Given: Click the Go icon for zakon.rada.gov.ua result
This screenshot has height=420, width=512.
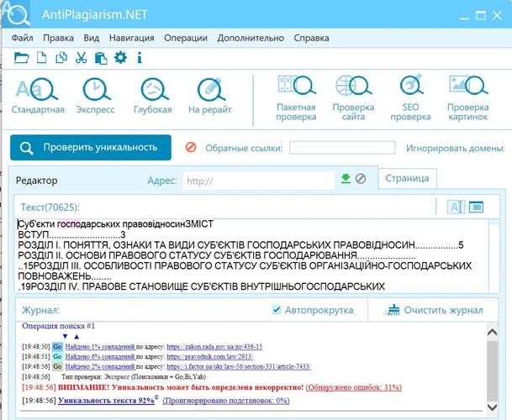Looking at the screenshot, I should [57, 347].
